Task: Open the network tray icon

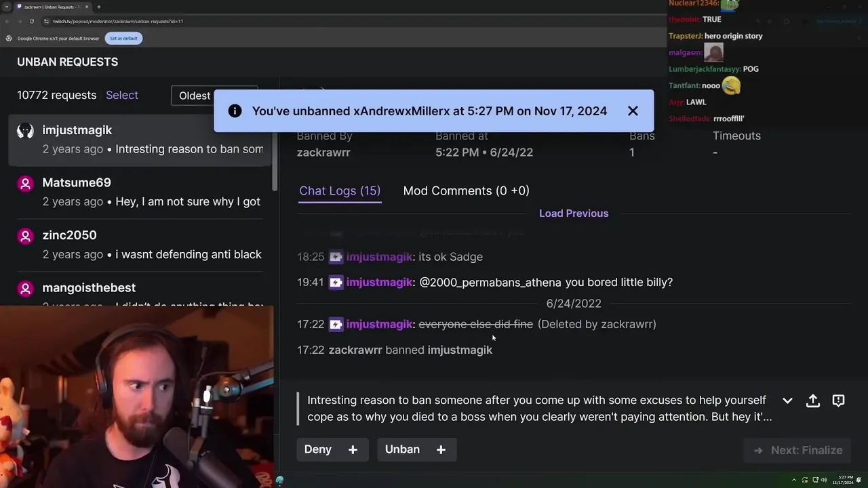Action: pos(814,480)
